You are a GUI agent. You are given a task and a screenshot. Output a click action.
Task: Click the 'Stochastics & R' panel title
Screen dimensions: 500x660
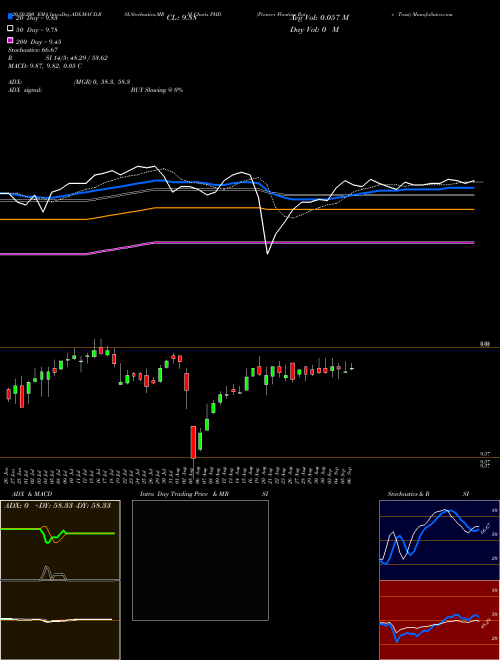click(x=408, y=494)
